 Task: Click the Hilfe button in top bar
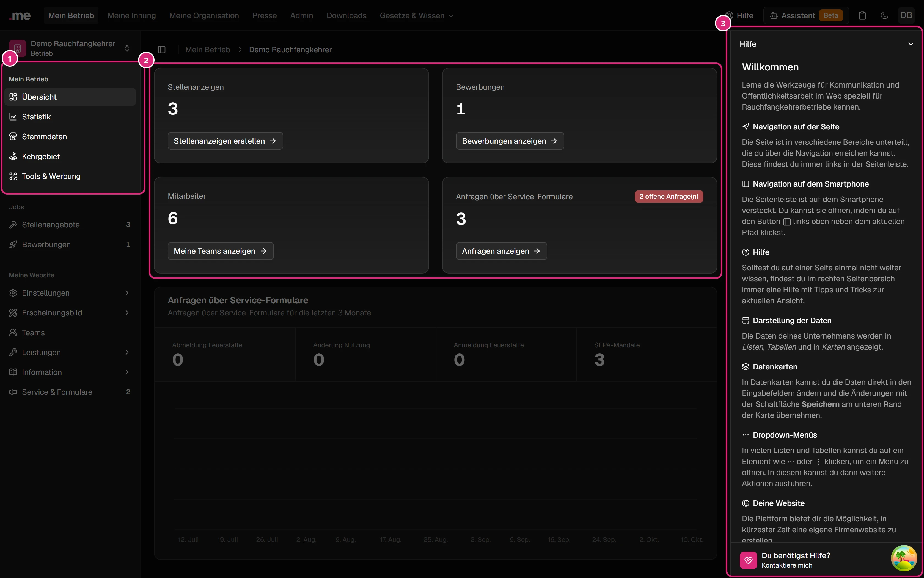coord(739,16)
